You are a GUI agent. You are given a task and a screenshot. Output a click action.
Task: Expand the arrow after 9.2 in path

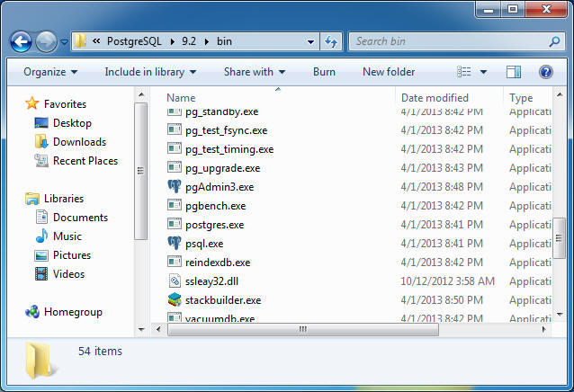tap(207, 41)
